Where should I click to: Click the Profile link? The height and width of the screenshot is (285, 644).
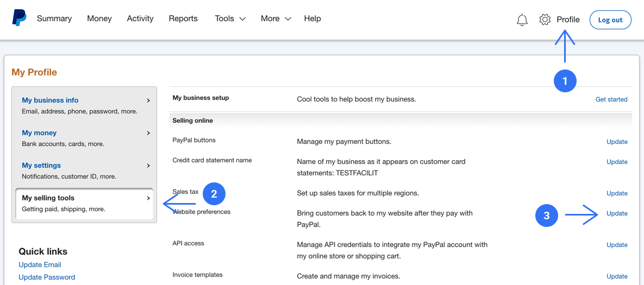point(568,20)
